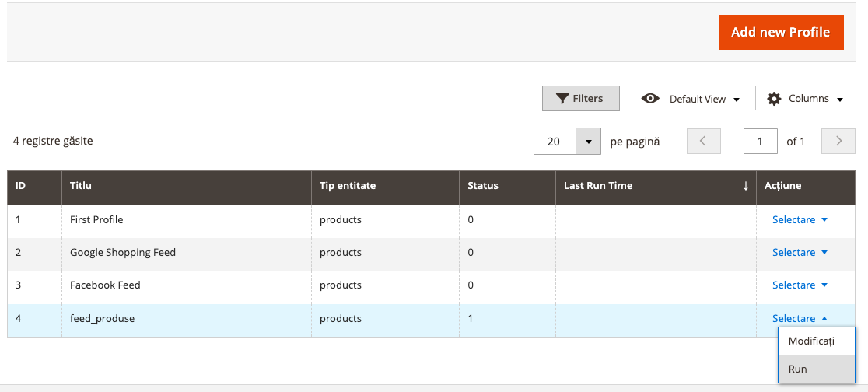Choose Modificați from the action menu
This screenshot has width=868, height=392.
click(x=817, y=341)
